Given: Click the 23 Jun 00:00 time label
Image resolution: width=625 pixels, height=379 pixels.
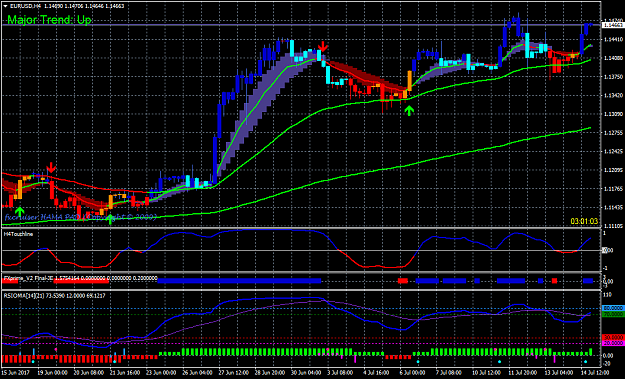Looking at the screenshot, I should point(162,373).
